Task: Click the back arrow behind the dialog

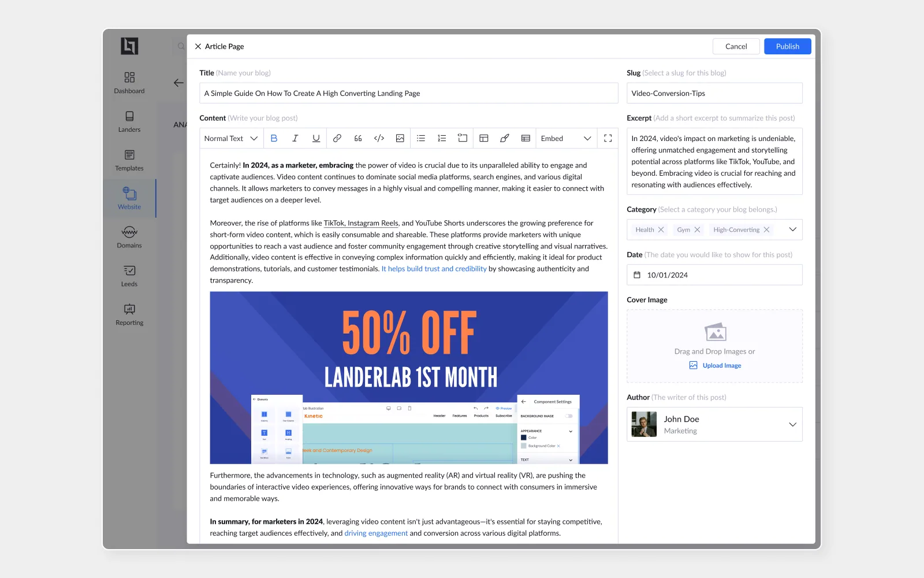Action: (x=178, y=83)
